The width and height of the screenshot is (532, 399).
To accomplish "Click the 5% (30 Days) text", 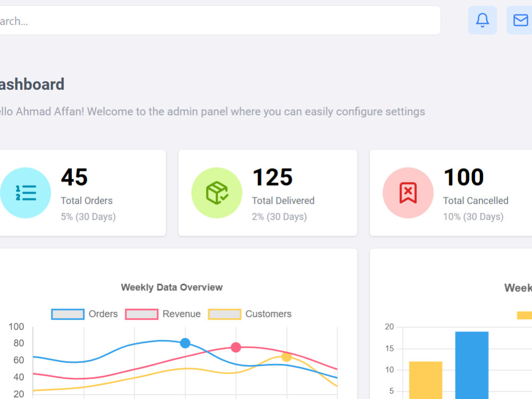I will point(88,217).
